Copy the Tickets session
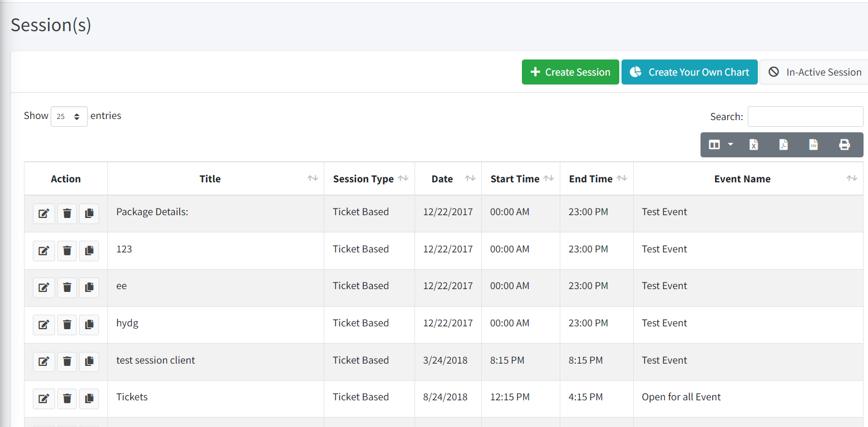This screenshot has height=427, width=868. pos(89,399)
